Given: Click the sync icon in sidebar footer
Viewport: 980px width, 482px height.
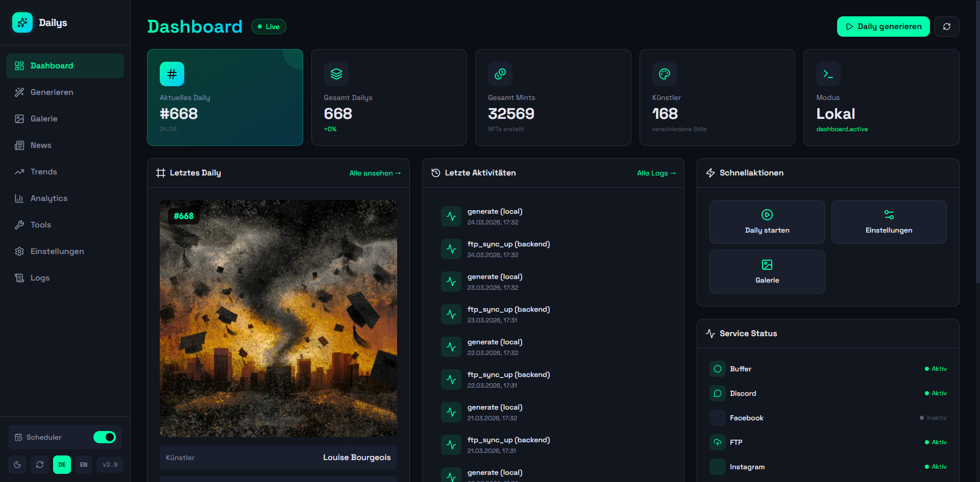Looking at the screenshot, I should pos(40,465).
